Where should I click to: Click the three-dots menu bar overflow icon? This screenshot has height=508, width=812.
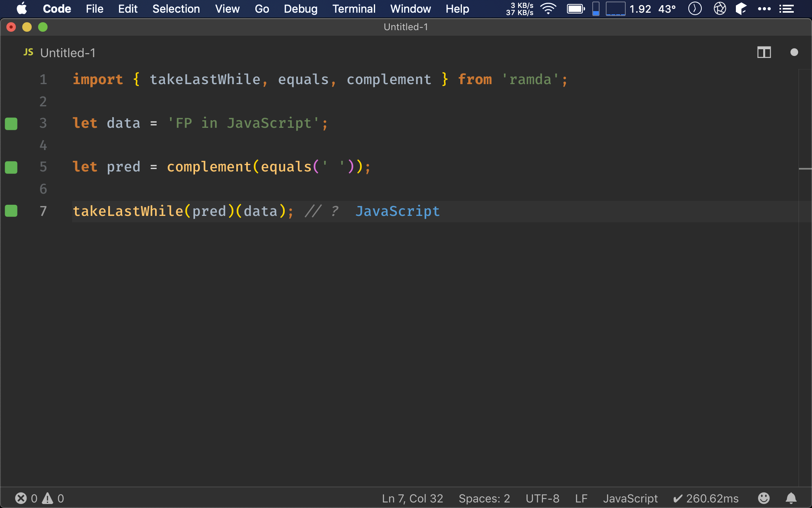pyautogui.click(x=764, y=9)
